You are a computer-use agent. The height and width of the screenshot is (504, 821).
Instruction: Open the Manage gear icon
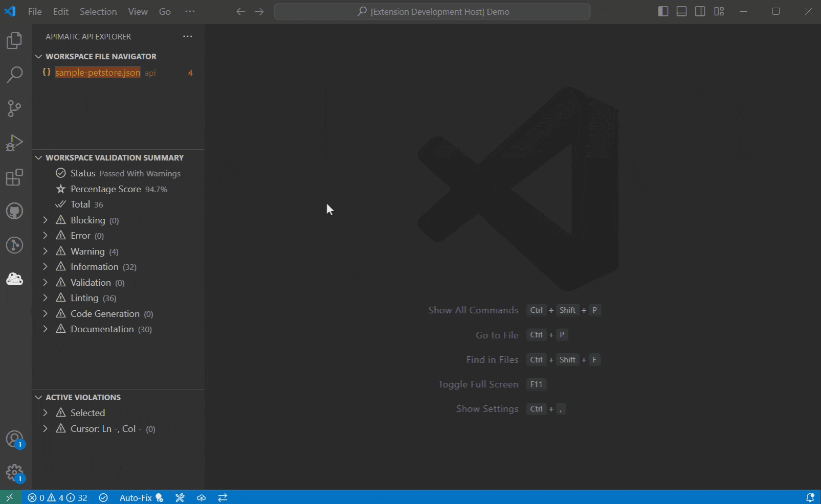click(14, 473)
